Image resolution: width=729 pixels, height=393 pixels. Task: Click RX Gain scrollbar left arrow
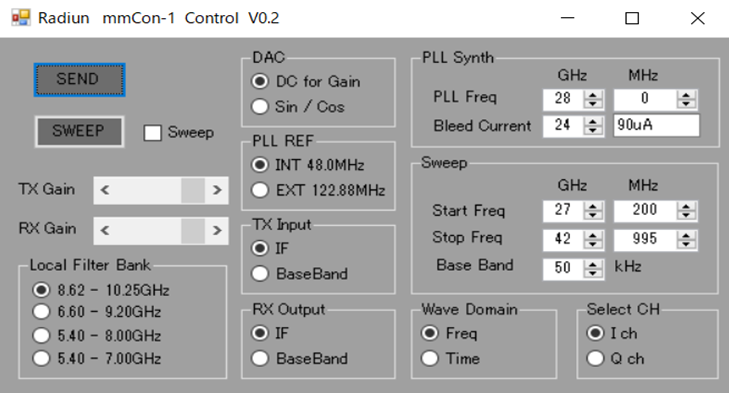click(105, 230)
